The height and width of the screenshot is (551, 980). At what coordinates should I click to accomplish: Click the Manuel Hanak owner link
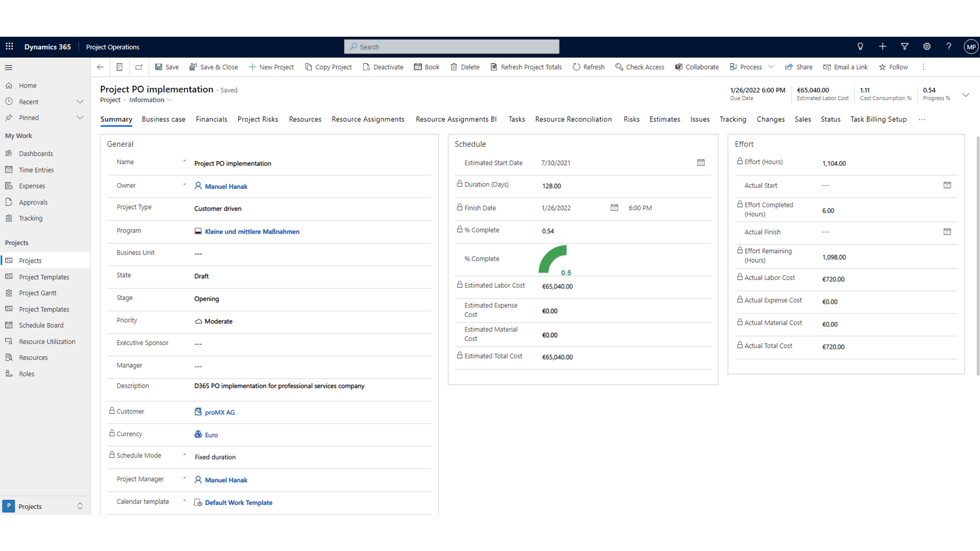click(x=226, y=186)
